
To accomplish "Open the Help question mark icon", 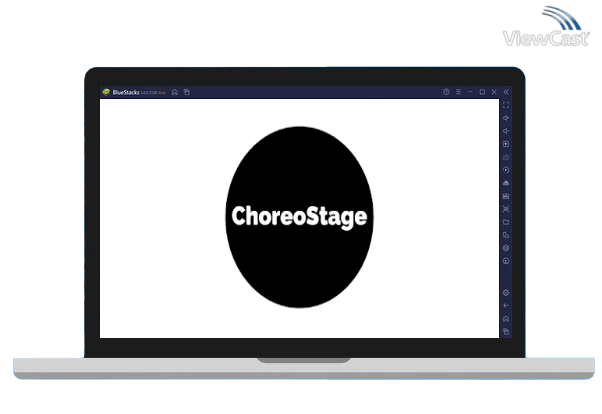I will point(446,92).
